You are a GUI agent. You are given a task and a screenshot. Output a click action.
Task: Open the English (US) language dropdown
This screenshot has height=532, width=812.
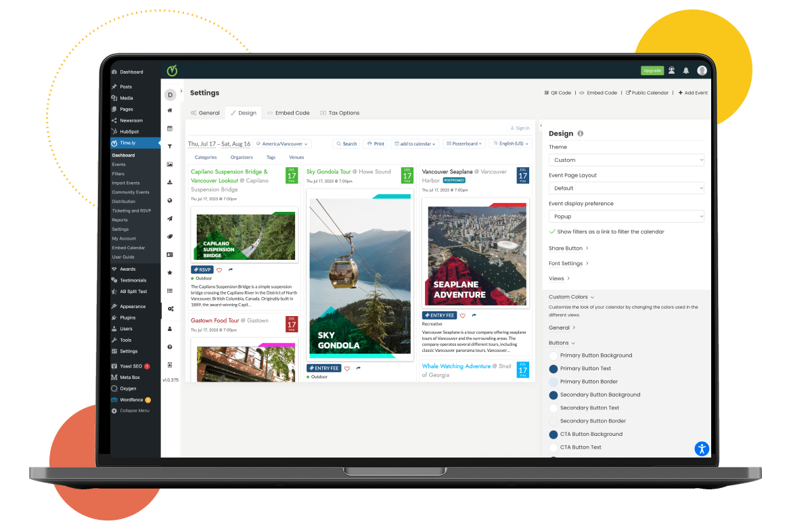[510, 143]
